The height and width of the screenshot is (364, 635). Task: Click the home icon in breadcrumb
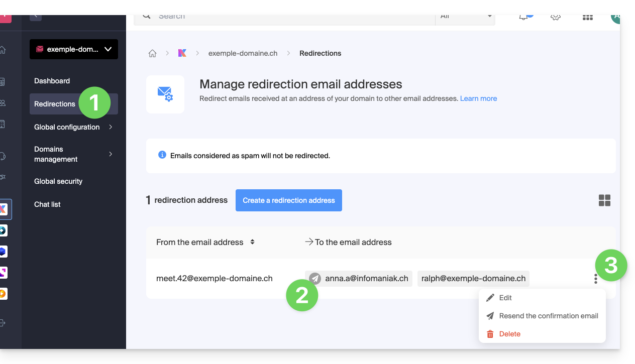(152, 53)
